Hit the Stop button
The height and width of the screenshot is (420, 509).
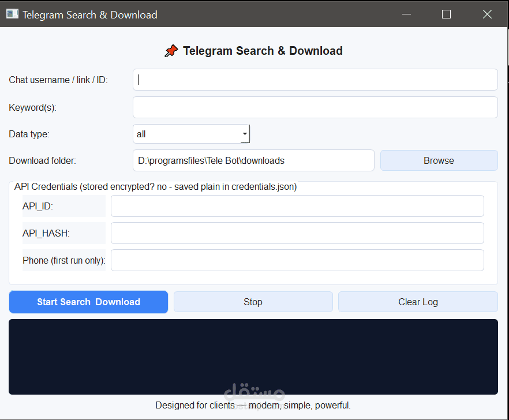[253, 302]
